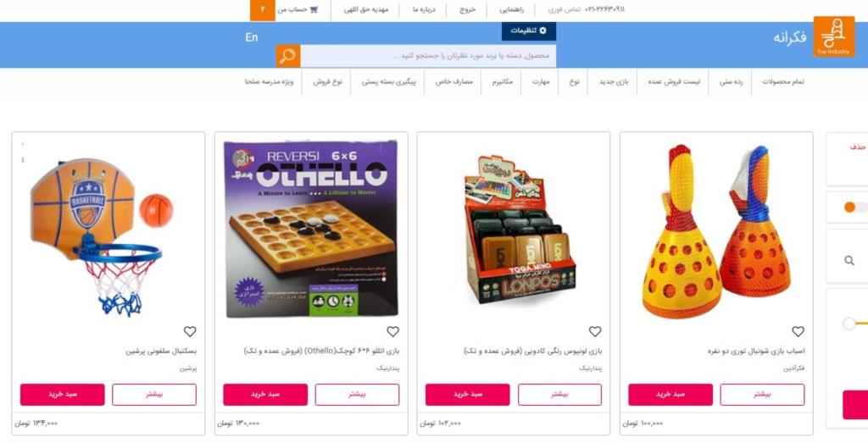Switch site language to En
868x443 pixels.
251,37
